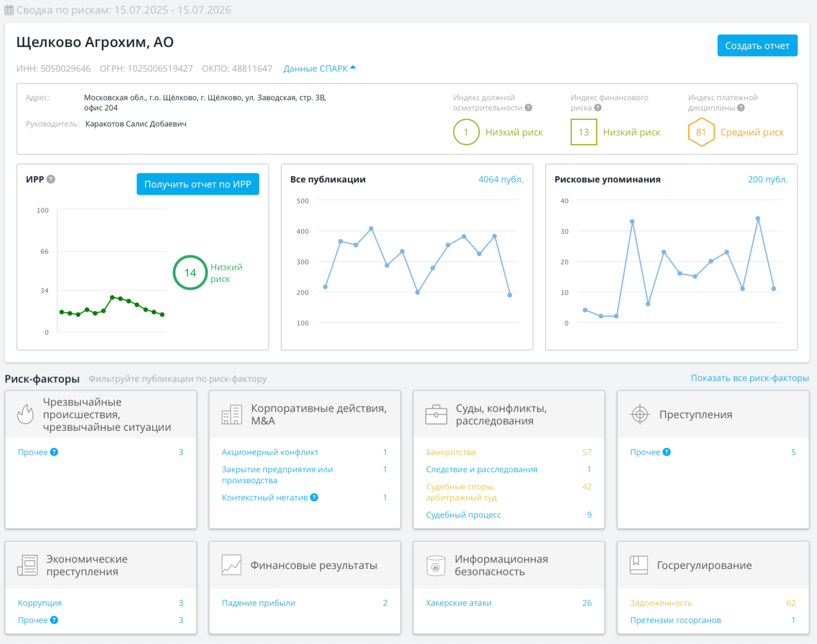
Task: Click the count 42 next to Судебные споры
Action: click(x=587, y=486)
